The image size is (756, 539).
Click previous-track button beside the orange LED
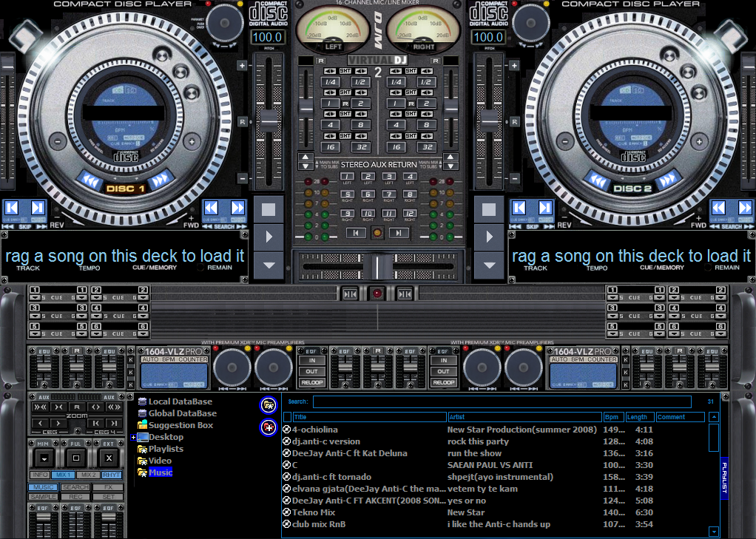tap(356, 234)
